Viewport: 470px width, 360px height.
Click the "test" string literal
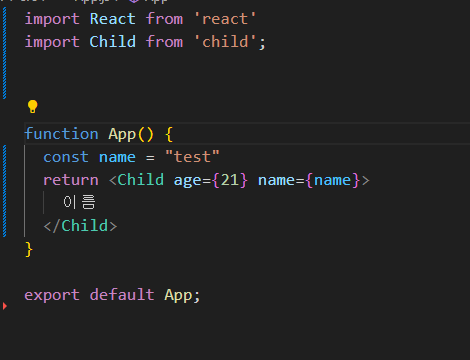click(192, 157)
